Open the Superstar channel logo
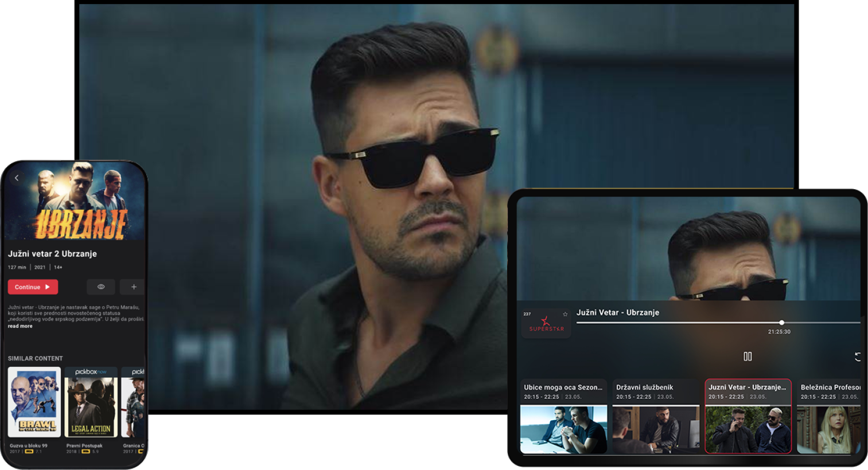 point(546,324)
